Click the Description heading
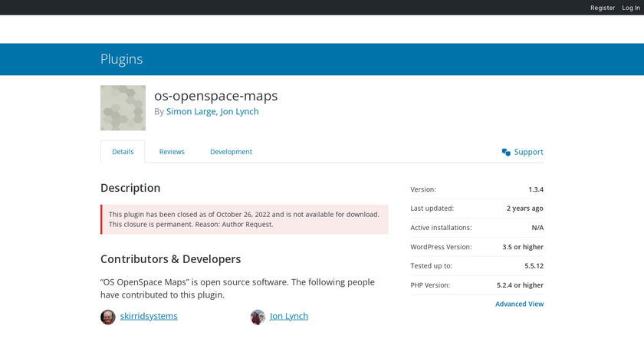644x362 pixels. coord(130,188)
